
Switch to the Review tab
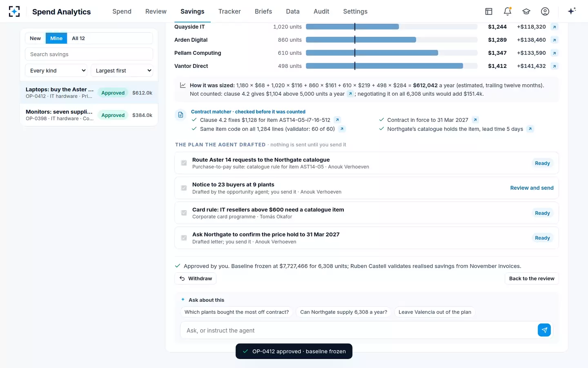(x=156, y=11)
